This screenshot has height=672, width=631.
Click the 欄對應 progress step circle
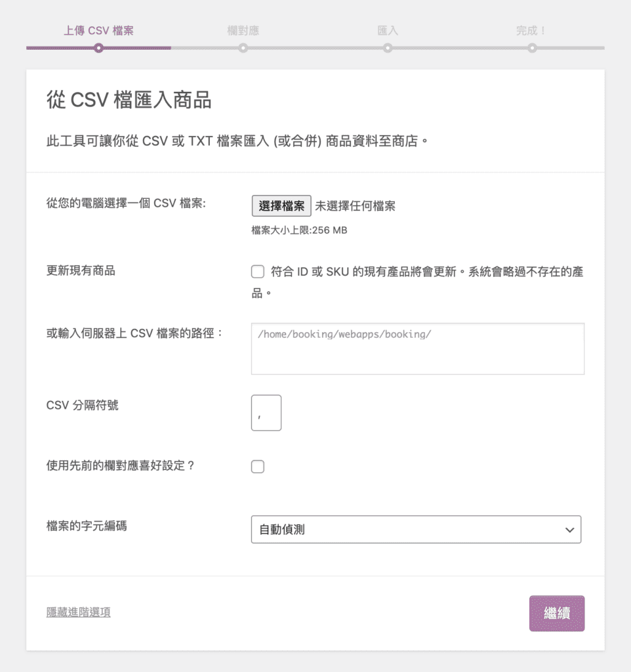[243, 47]
